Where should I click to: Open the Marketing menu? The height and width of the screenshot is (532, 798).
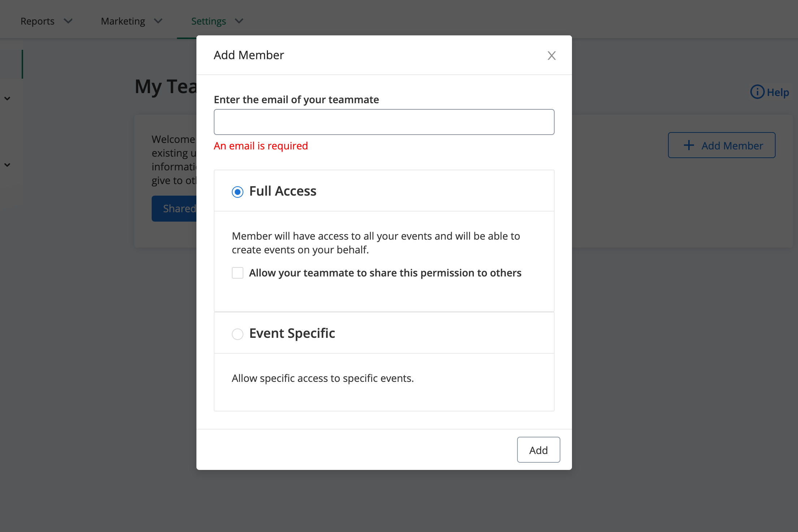123,21
